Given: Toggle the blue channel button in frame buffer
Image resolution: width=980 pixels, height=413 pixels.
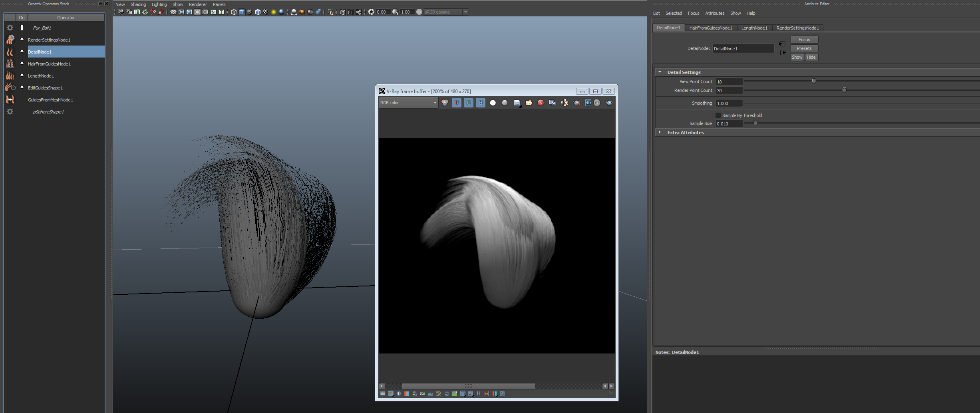Looking at the screenshot, I should tap(481, 103).
